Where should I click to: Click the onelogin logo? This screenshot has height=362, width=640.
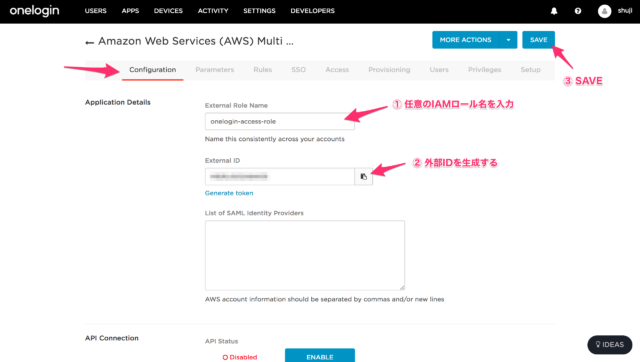(34, 11)
